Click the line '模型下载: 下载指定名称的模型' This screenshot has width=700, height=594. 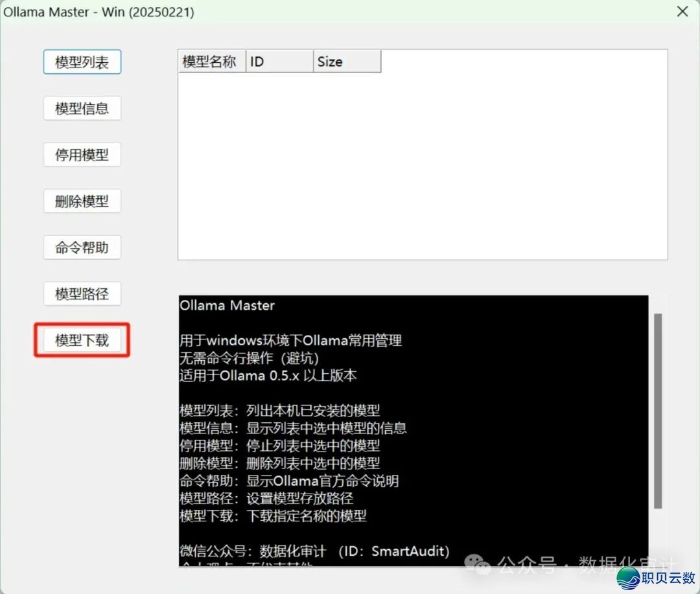(x=273, y=516)
